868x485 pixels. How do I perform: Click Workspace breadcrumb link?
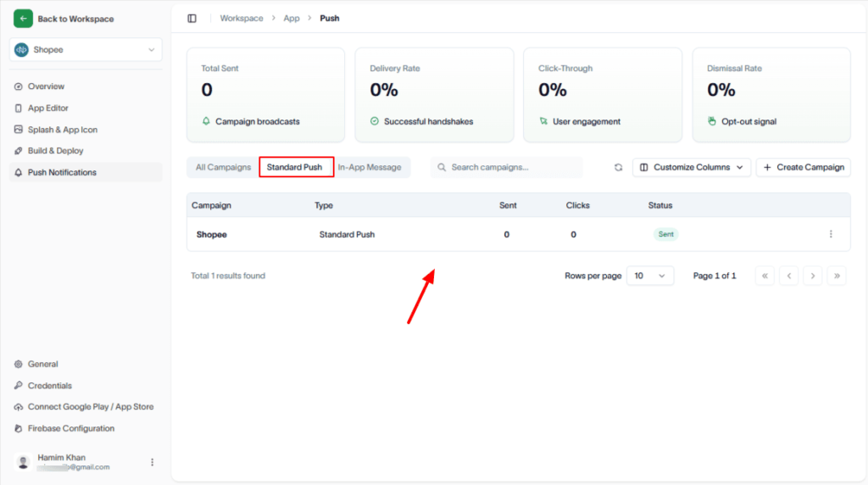click(x=242, y=19)
